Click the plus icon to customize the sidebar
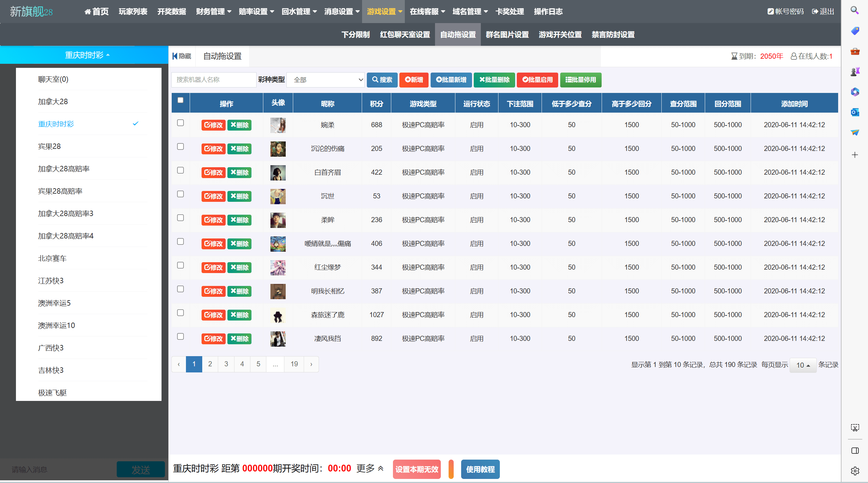The width and height of the screenshot is (868, 483). coord(855,155)
